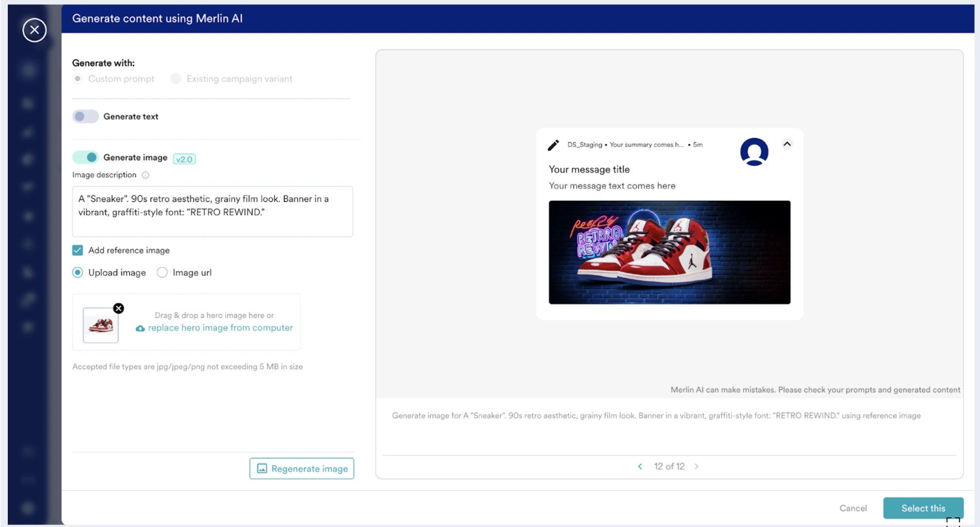Select the Upload image radio option

point(78,273)
